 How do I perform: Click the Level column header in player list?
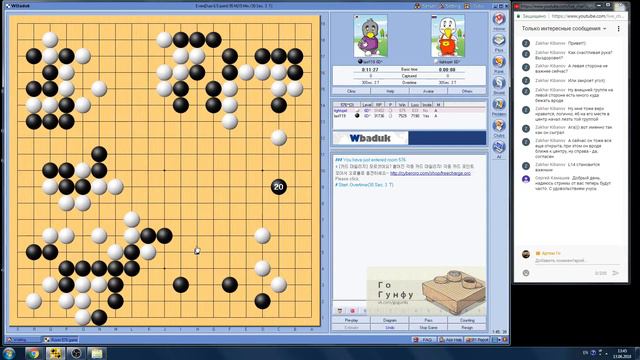click(x=367, y=105)
